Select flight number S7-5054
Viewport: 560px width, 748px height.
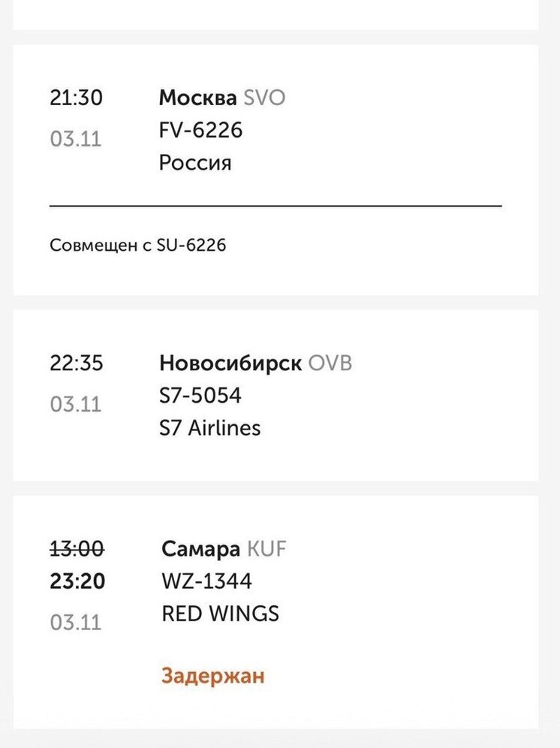199,395
